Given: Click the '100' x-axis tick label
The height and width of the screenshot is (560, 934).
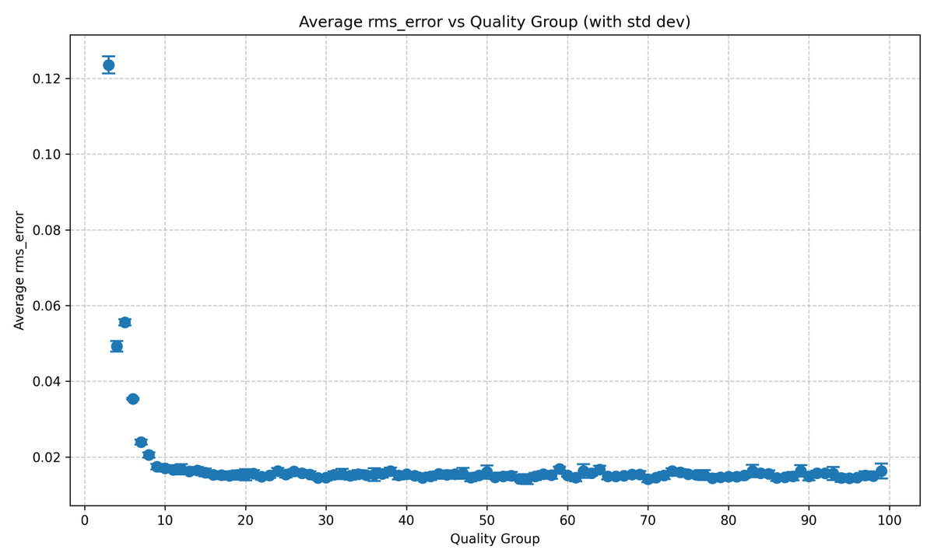Looking at the screenshot, I should tap(889, 518).
